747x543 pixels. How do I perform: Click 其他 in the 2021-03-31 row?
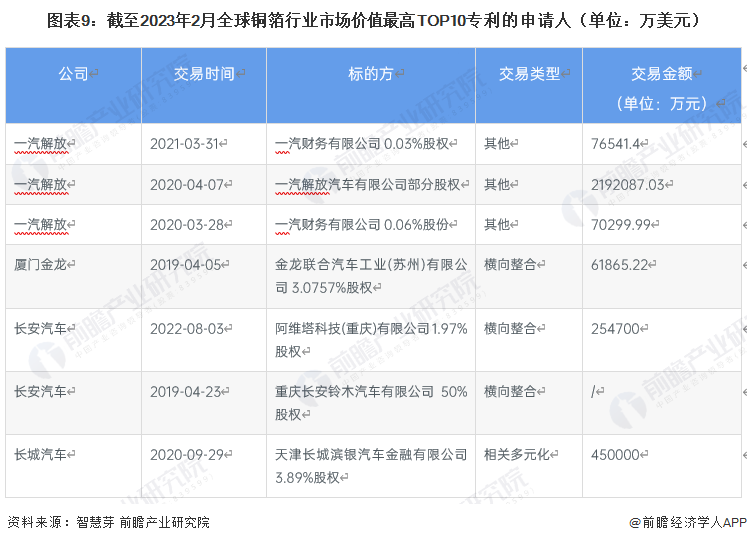(x=497, y=143)
